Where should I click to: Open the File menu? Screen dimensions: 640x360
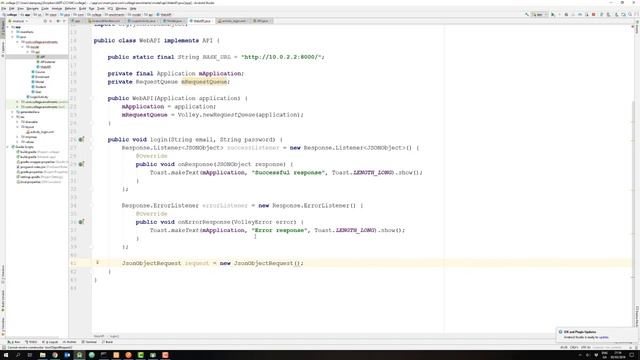click(4, 9)
